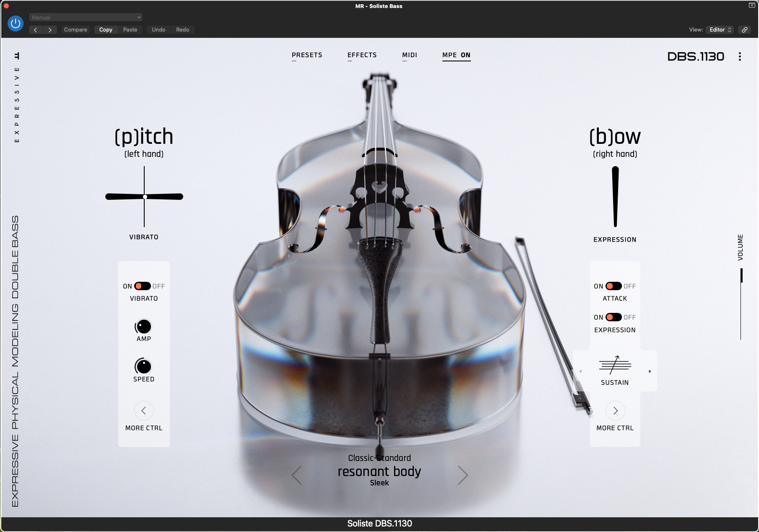This screenshot has width=759, height=532.
Task: Click the EXPRESSION label under the bow stick
Action: [615, 240]
